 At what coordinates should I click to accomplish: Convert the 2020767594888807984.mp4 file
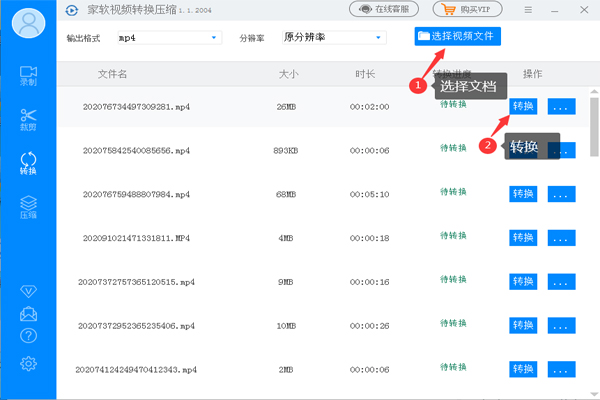pyautogui.click(x=523, y=194)
